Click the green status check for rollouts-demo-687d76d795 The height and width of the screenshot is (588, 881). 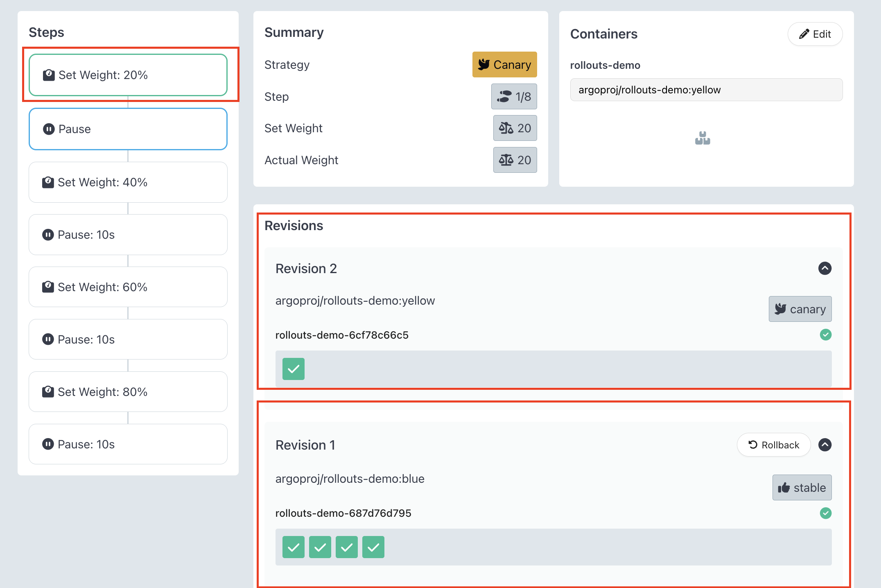pos(825,513)
